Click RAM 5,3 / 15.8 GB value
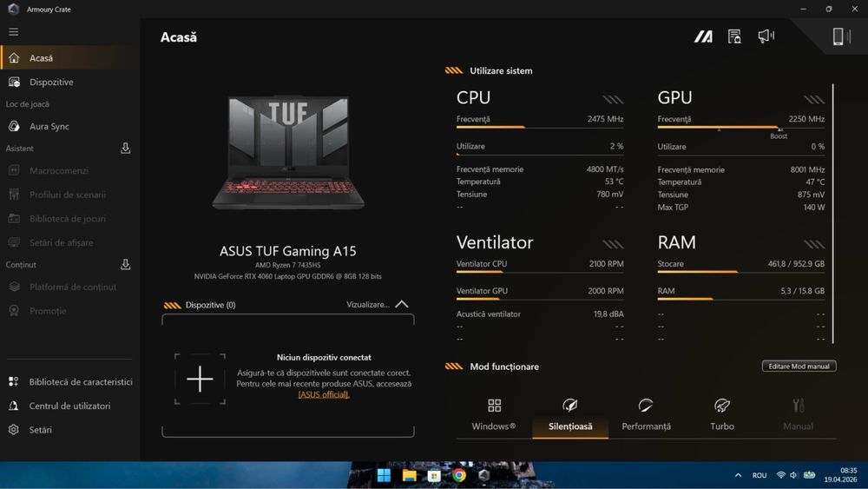Screen dimensions: 868x489 tap(802, 291)
